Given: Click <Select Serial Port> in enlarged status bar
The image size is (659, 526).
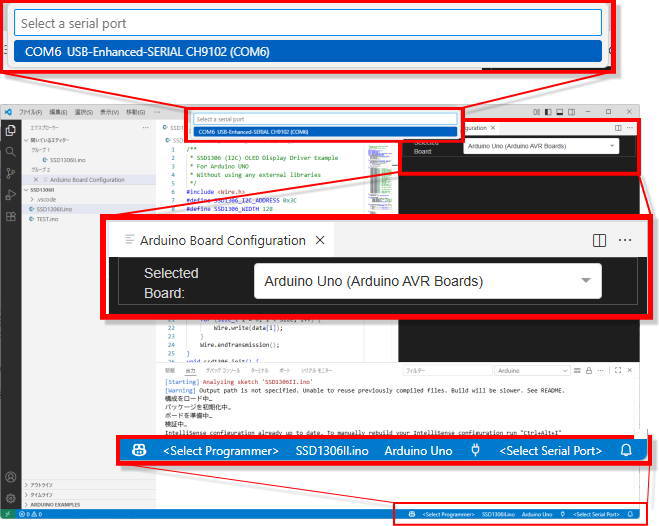Looking at the screenshot, I should tap(550, 451).
